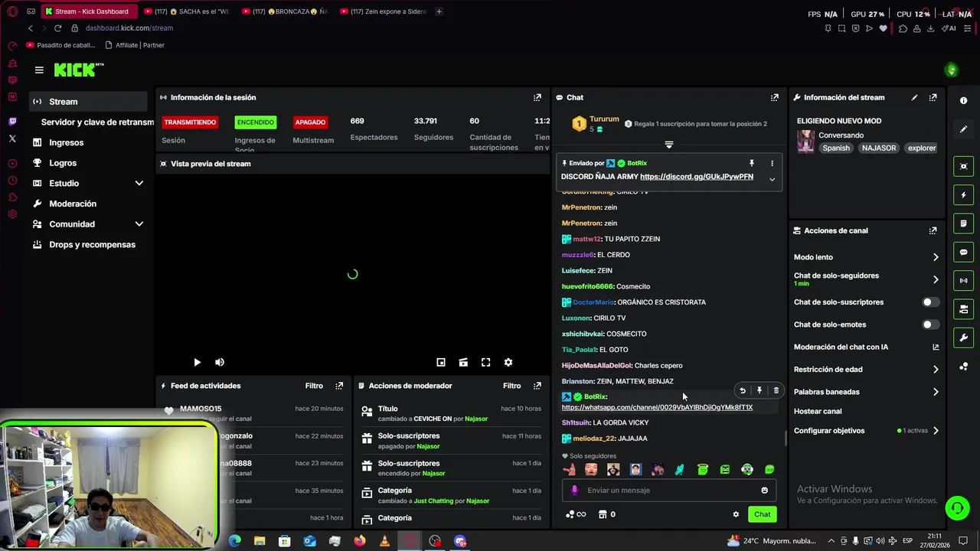Screen dimensions: 980x551
Task: Pop out the Feed de actividades panel
Action: [339, 386]
